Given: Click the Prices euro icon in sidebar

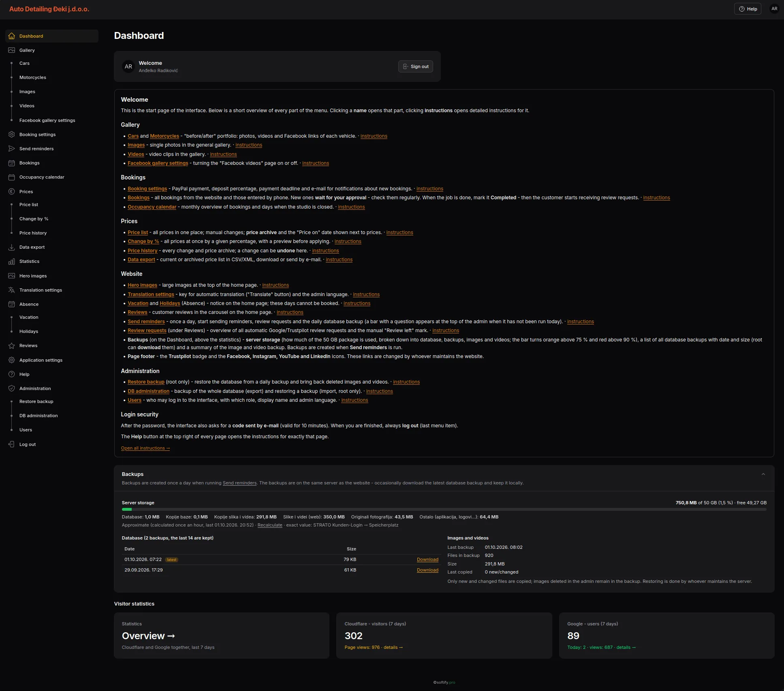Looking at the screenshot, I should pyautogui.click(x=12, y=192).
